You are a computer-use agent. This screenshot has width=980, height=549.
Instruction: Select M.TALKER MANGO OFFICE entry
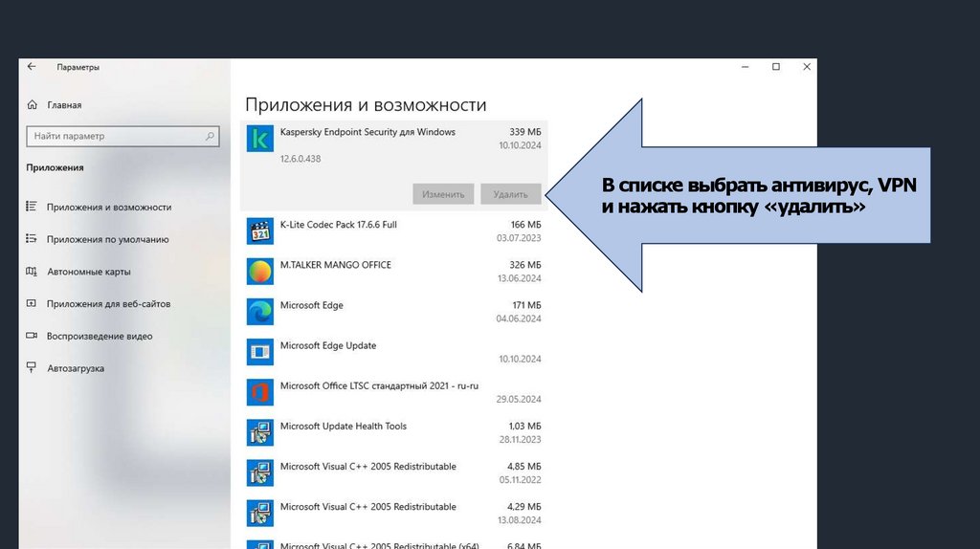[336, 265]
